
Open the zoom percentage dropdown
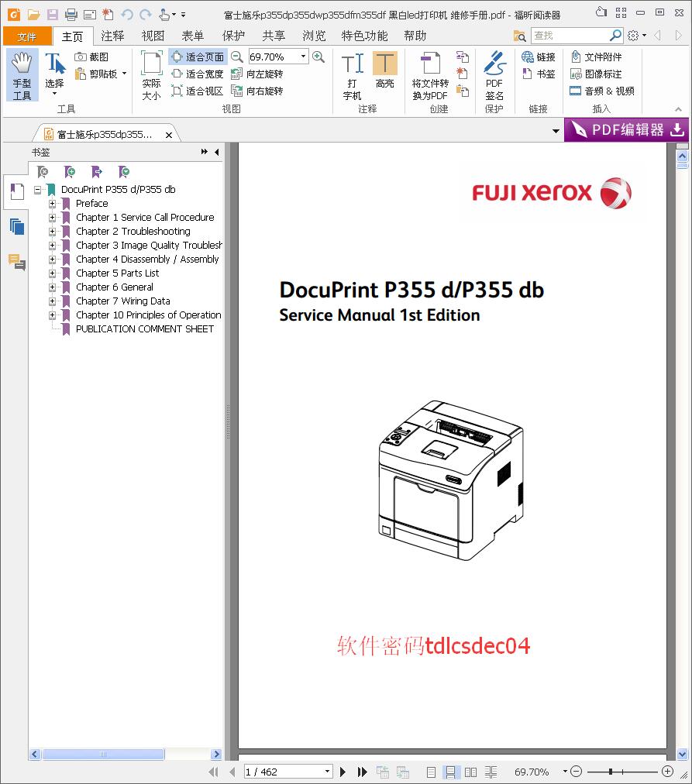pos(303,57)
